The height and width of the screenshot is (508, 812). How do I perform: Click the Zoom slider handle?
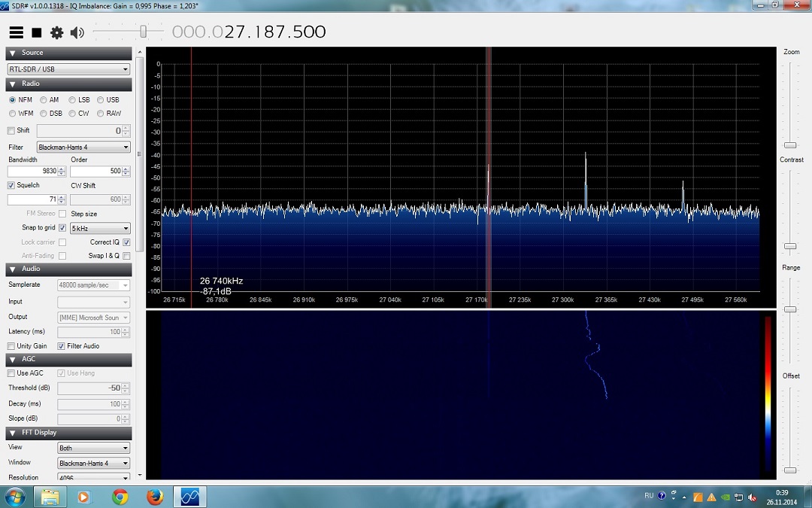click(790, 144)
